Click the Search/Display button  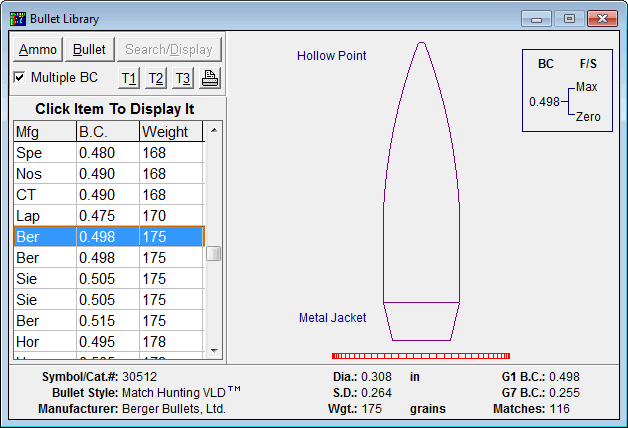tap(169, 50)
